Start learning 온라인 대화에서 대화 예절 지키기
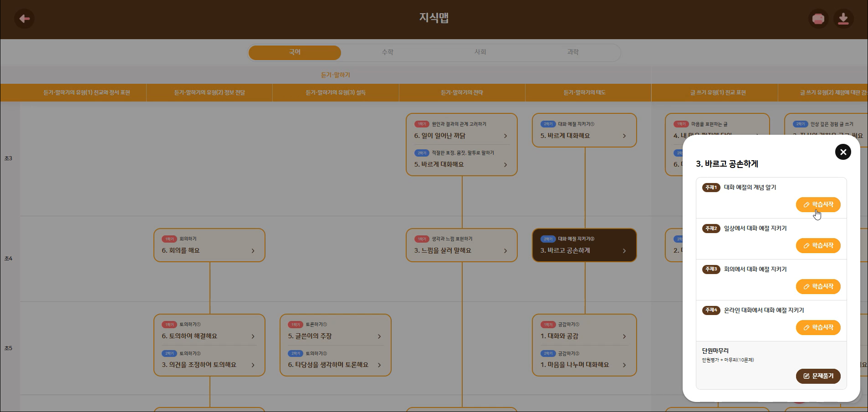Screen dimensions: 868x412 [818, 328]
